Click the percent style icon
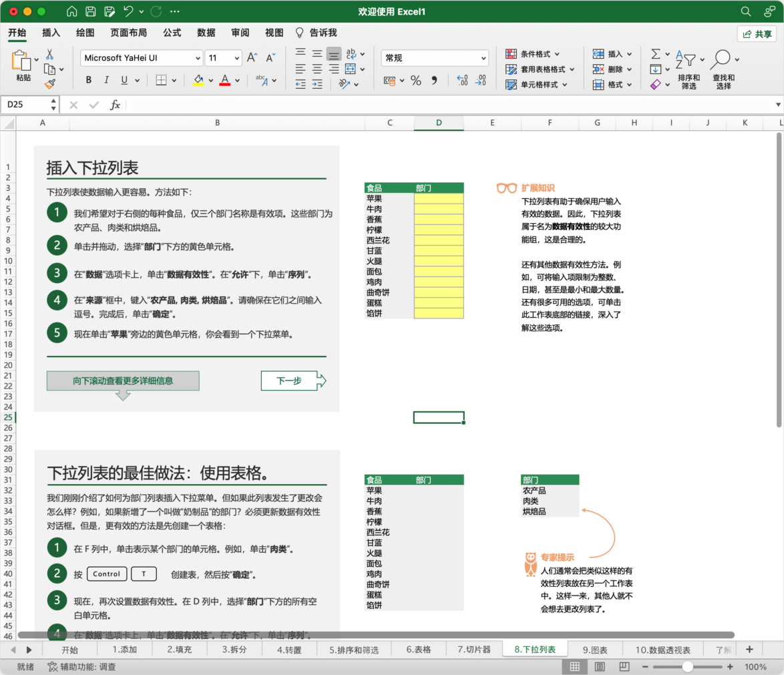The width and height of the screenshot is (784, 675). point(415,81)
